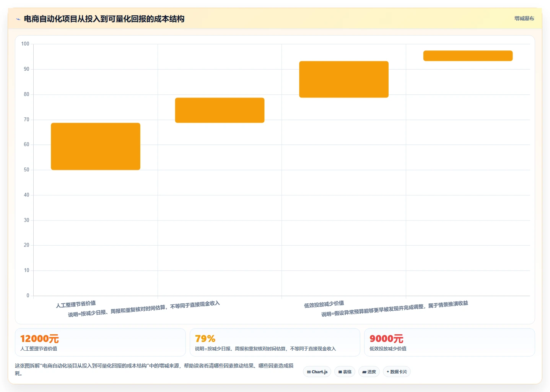The width and height of the screenshot is (550, 392).
Task: Click the description paragraph starting 这张图拆解
Action: (x=154, y=369)
